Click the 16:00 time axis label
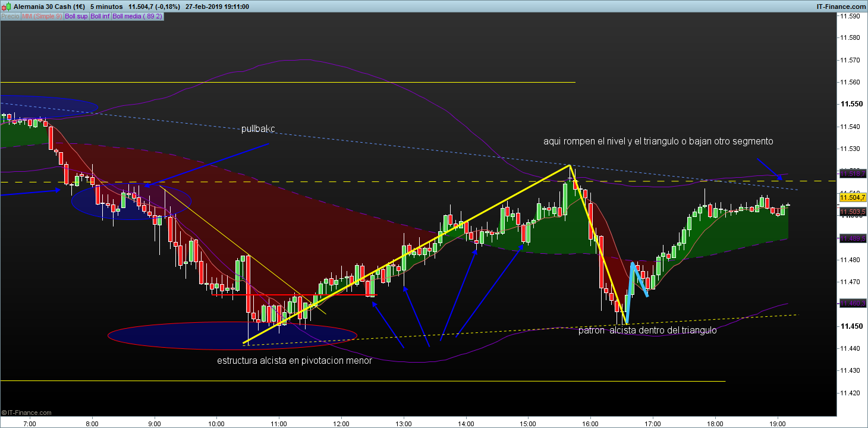This screenshot has height=428, width=868. (x=590, y=424)
